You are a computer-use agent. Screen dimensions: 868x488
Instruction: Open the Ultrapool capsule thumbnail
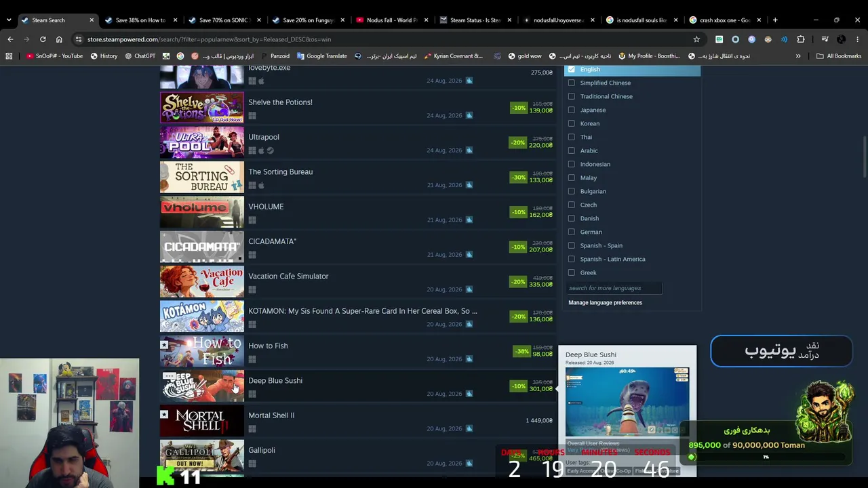point(201,142)
